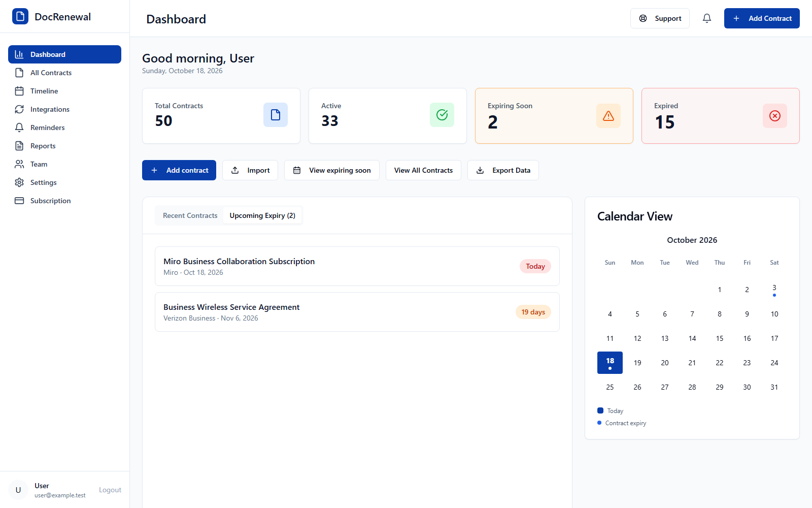Open the Active 33 card
This screenshot has width=812, height=508.
click(x=388, y=116)
